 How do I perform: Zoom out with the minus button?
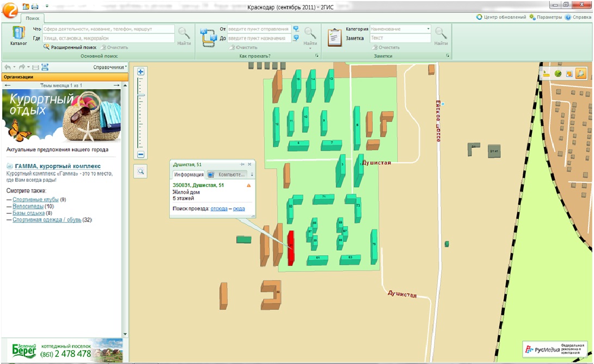tap(140, 155)
